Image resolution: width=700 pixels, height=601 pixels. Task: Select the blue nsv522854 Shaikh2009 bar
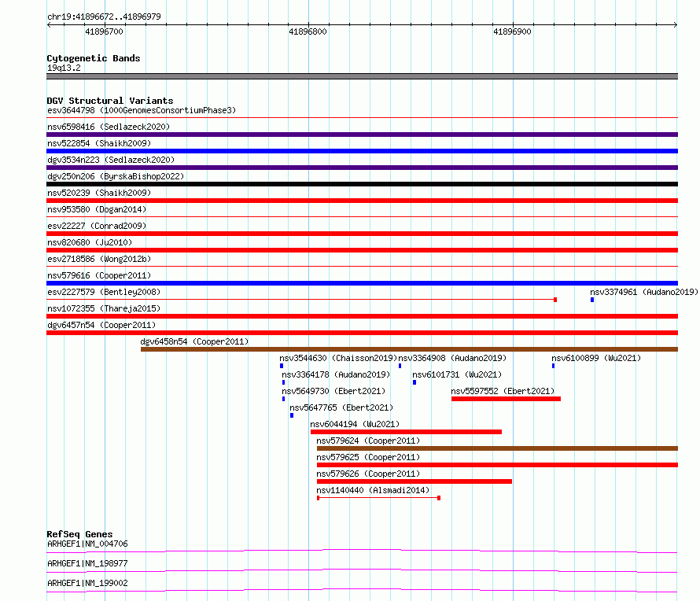click(362, 151)
